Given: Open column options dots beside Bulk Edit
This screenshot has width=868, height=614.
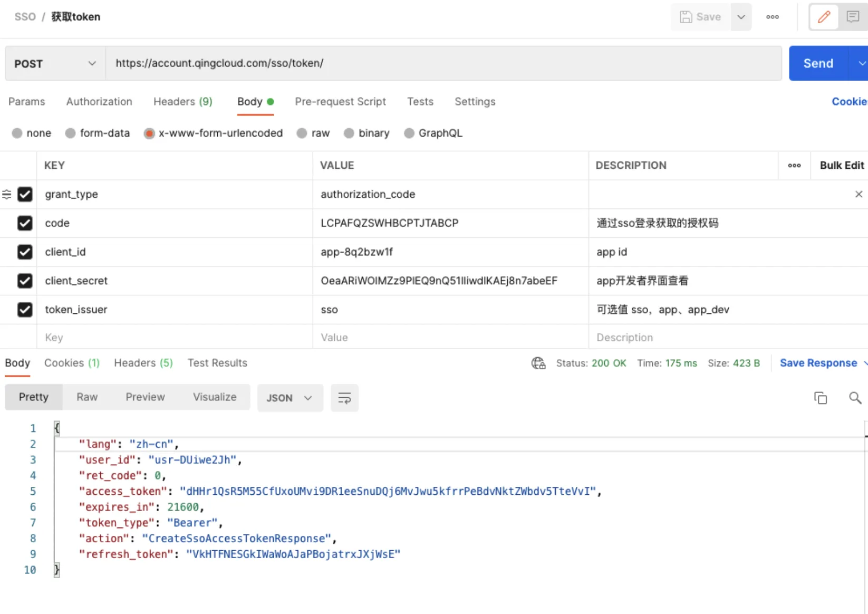Looking at the screenshot, I should pos(794,166).
